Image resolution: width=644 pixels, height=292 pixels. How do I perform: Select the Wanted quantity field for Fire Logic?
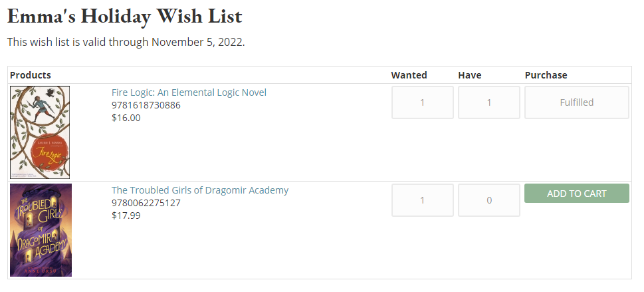pos(422,102)
